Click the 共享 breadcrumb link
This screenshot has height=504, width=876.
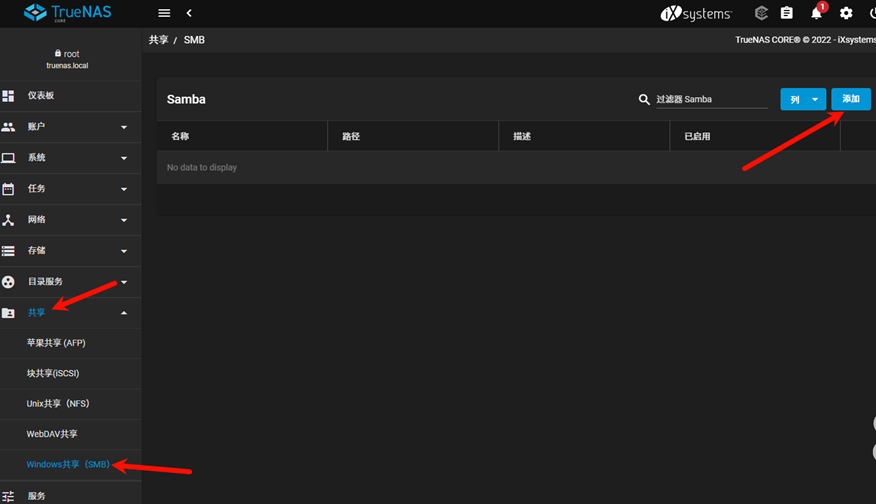pos(158,40)
